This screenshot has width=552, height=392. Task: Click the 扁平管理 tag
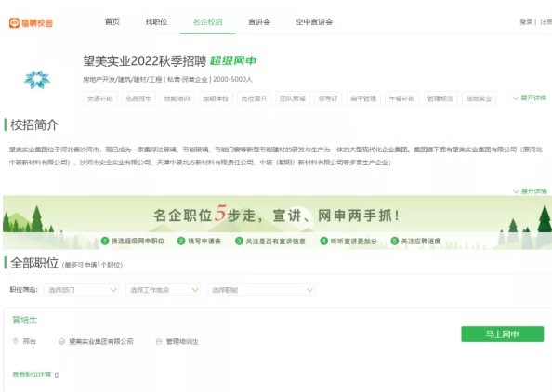363,98
